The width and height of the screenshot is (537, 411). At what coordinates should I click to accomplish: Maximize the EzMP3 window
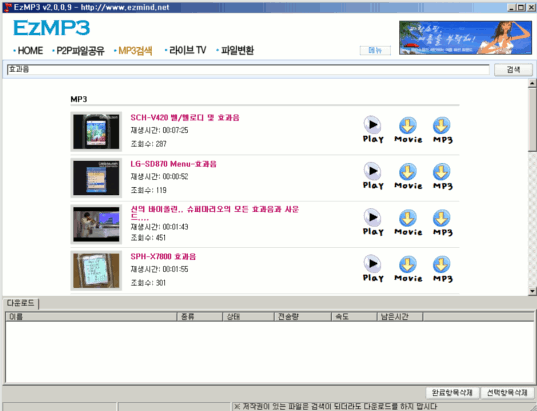point(521,7)
